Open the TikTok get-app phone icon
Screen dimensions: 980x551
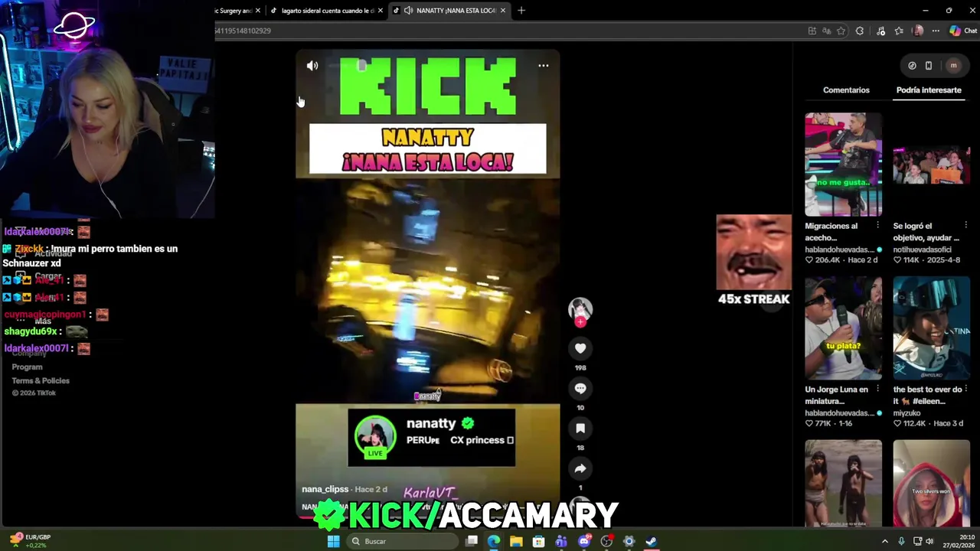click(x=929, y=66)
